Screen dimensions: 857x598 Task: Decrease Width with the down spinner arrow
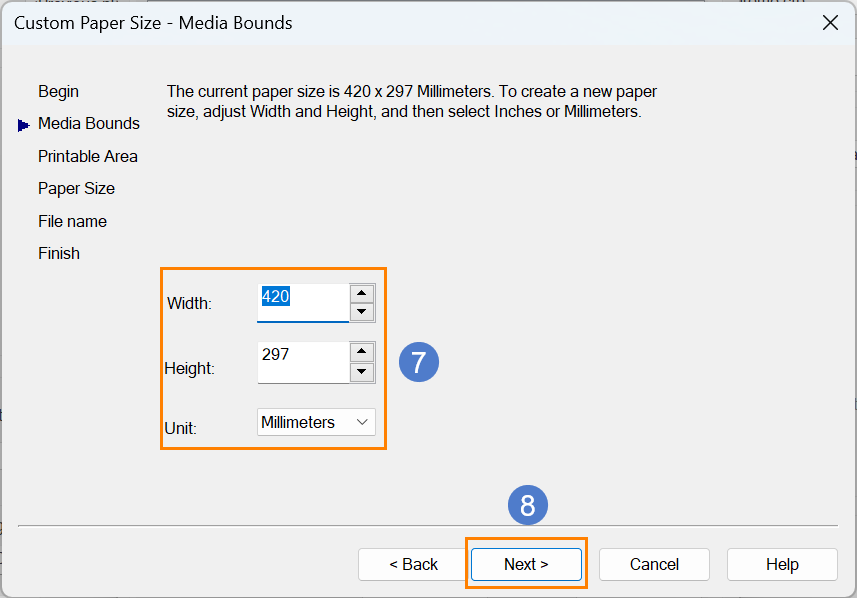tap(361, 312)
